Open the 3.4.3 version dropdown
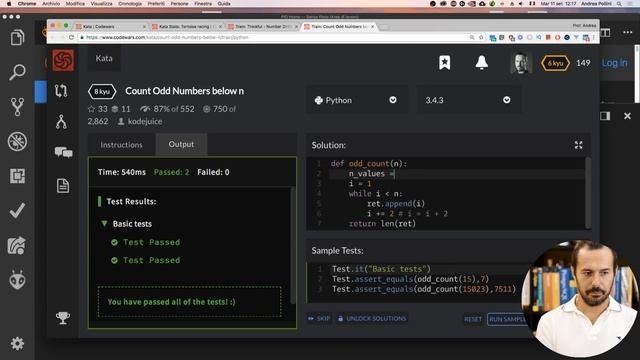 (x=468, y=100)
